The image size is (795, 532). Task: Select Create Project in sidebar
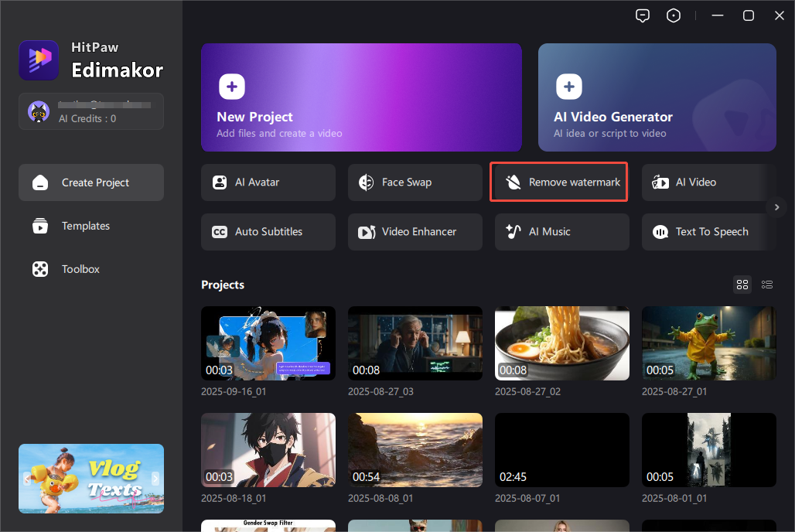click(91, 182)
